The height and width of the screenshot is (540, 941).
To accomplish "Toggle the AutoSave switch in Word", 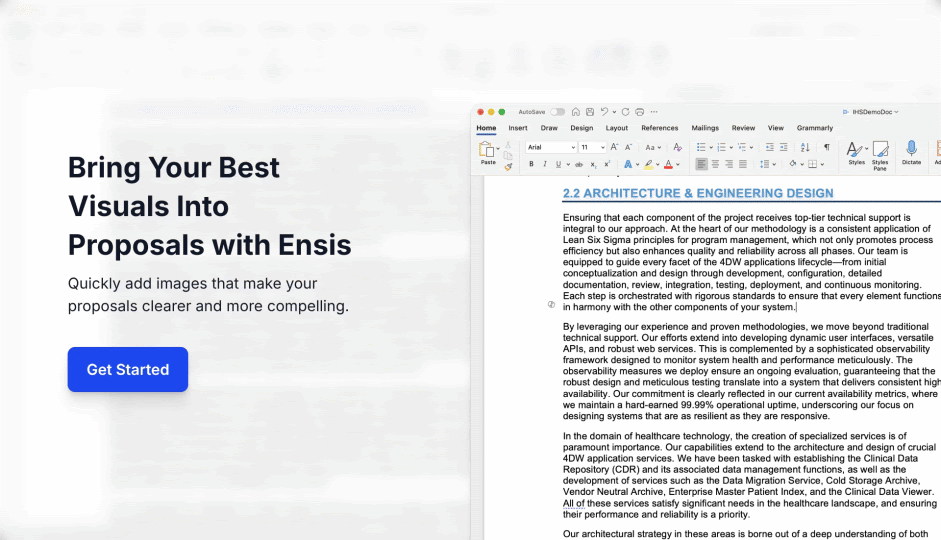I will [x=558, y=112].
